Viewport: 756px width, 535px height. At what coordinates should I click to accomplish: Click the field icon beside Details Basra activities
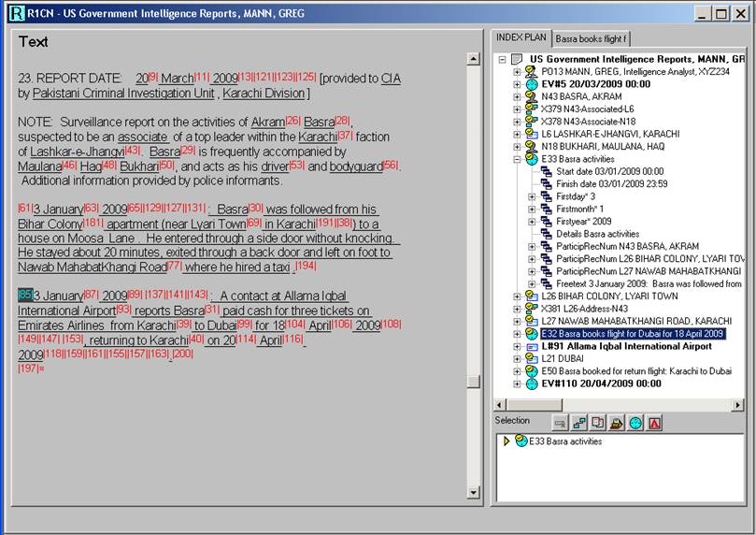click(547, 234)
